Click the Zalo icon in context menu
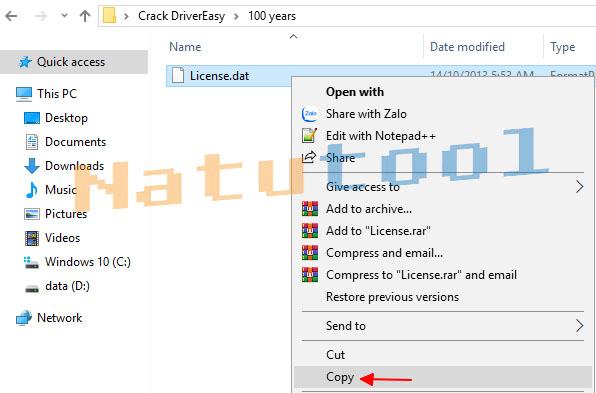The height and width of the screenshot is (393, 596). (309, 114)
